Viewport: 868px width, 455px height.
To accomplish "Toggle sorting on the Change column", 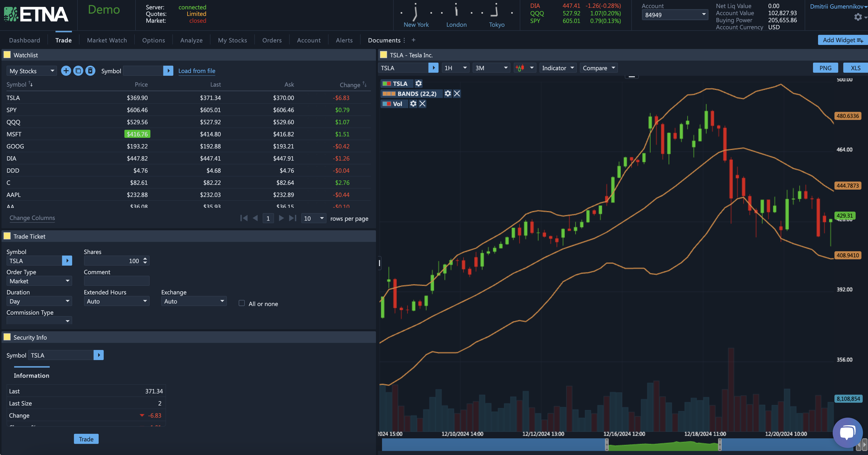I will click(365, 84).
